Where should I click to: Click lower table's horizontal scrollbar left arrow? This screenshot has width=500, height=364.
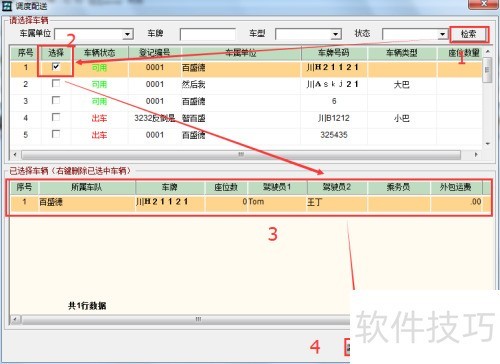(x=15, y=319)
